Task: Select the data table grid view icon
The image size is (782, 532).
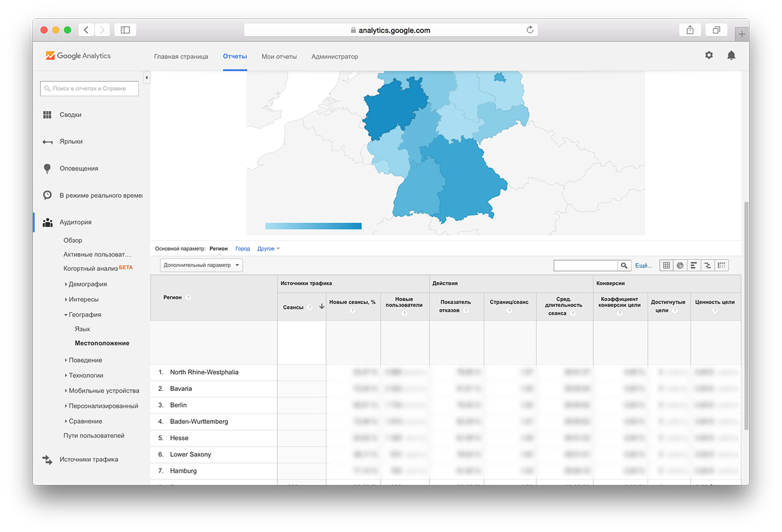Action: tap(667, 266)
